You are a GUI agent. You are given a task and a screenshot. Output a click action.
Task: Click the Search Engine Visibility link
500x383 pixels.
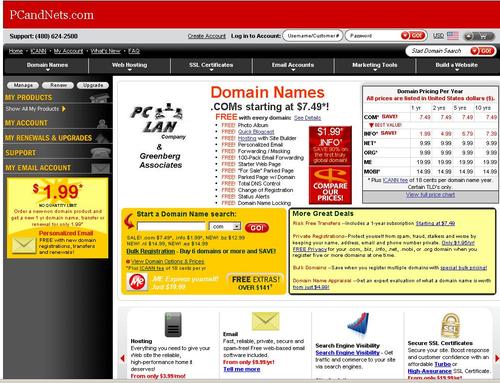pos(347,353)
